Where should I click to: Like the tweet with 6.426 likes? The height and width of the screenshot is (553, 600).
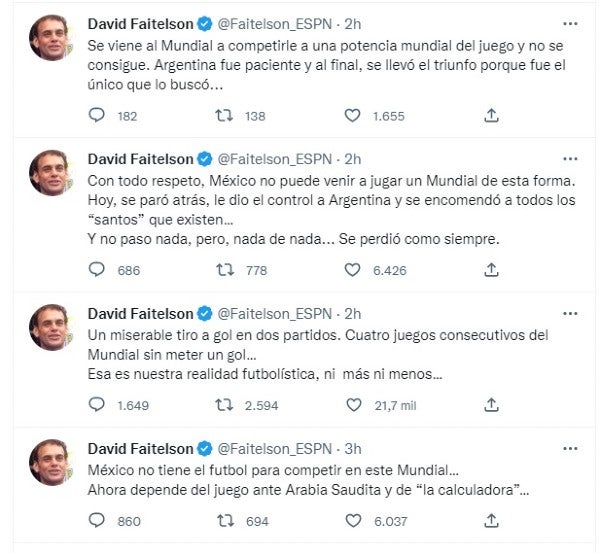click(352, 269)
